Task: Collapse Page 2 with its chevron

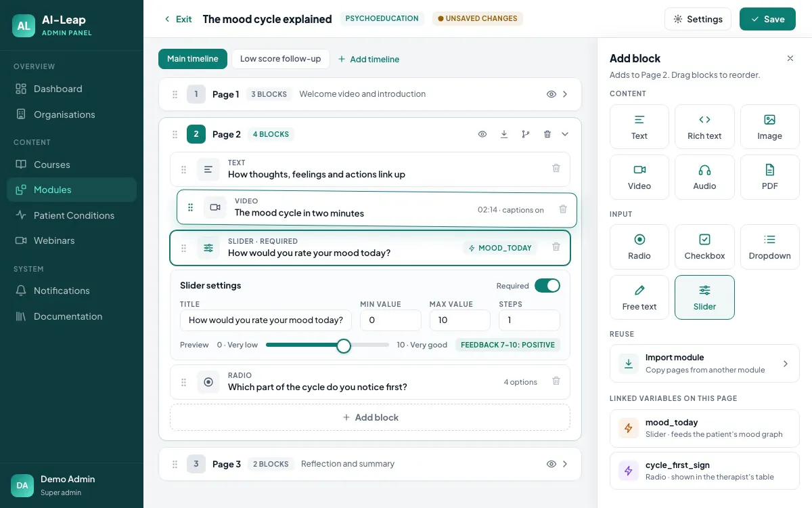Action: (565, 134)
